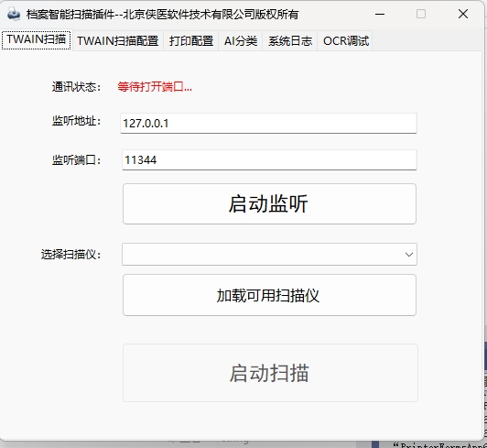Click inside the 选择扫描仪 combo box
Image resolution: width=487 pixels, height=448 pixels.
269,255
